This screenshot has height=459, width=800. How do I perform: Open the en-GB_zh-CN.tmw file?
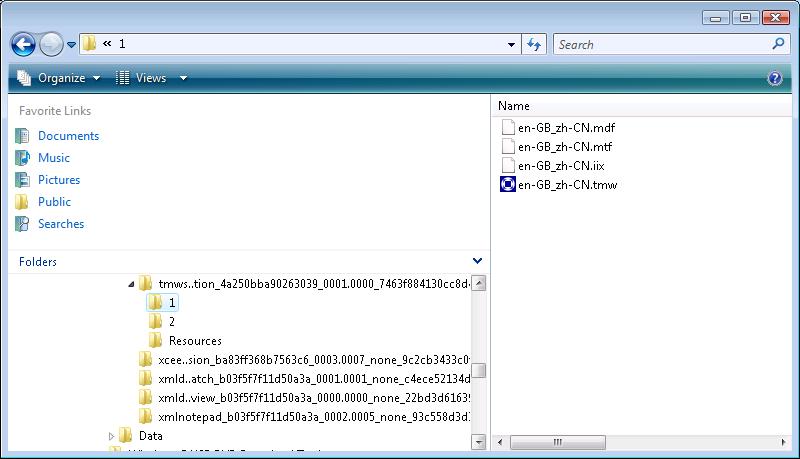567,185
